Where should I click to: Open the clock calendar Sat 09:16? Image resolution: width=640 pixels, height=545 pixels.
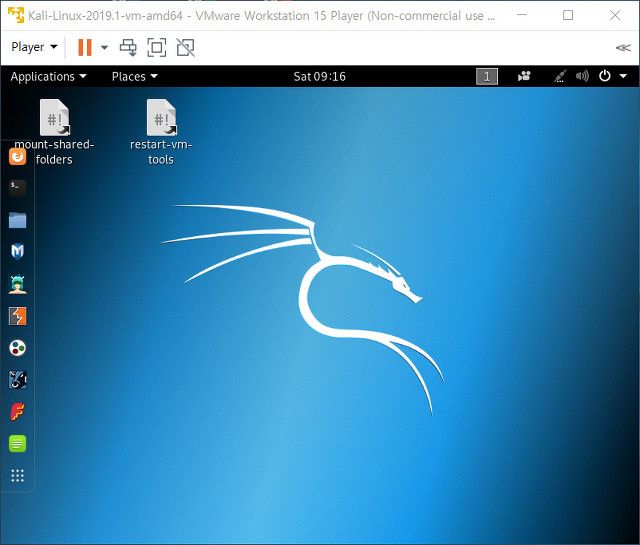click(320, 76)
